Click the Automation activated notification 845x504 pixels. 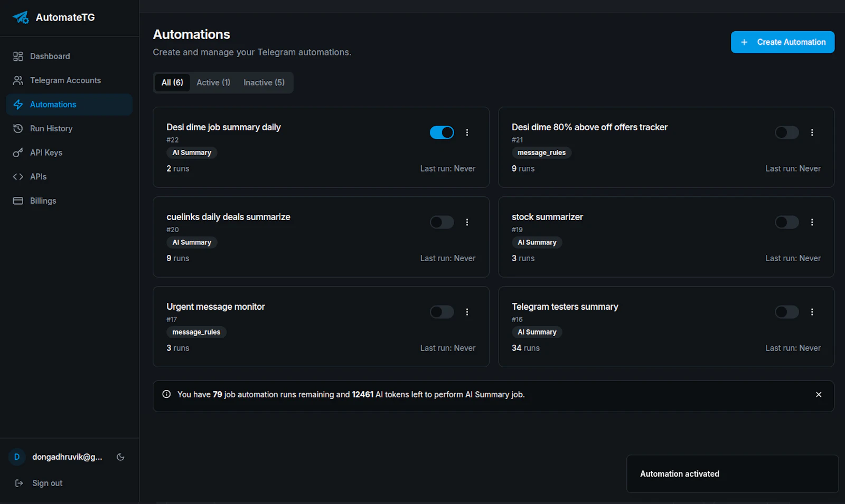pos(733,474)
